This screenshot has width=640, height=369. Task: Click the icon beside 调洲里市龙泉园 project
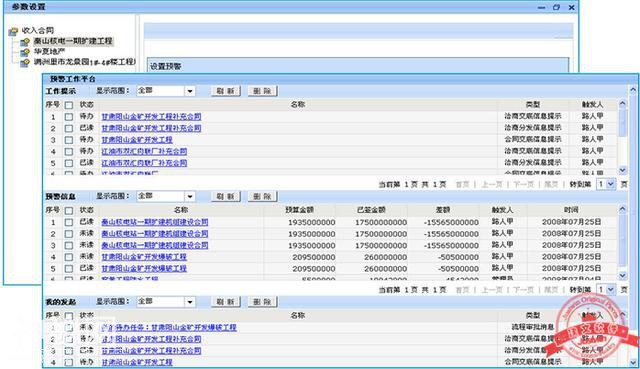tap(25, 62)
